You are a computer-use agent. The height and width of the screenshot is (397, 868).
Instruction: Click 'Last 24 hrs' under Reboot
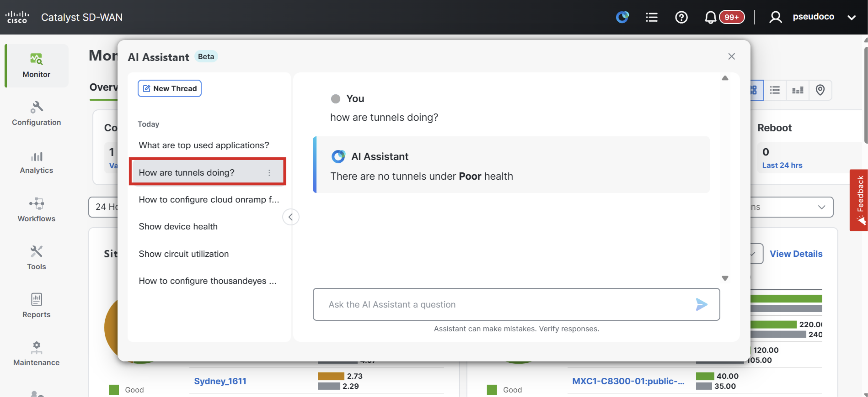click(782, 165)
